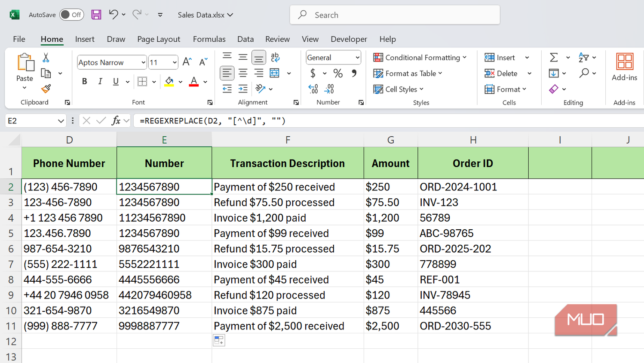Viewport: 644px width, 363px height.
Task: Turn on the AutoSave switch
Action: pos(71,15)
